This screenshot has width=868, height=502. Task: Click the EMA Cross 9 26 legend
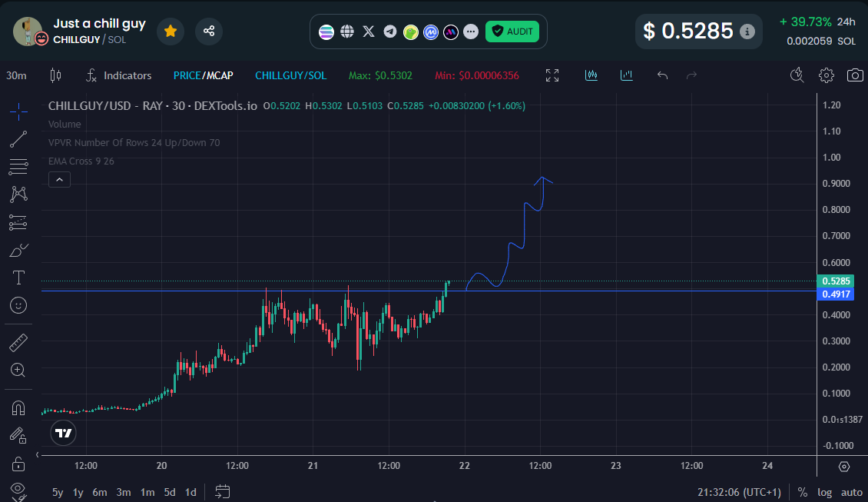pos(81,161)
